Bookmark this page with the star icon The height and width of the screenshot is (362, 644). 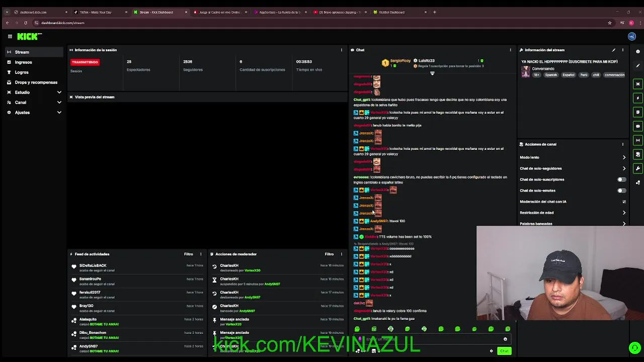pos(610,23)
